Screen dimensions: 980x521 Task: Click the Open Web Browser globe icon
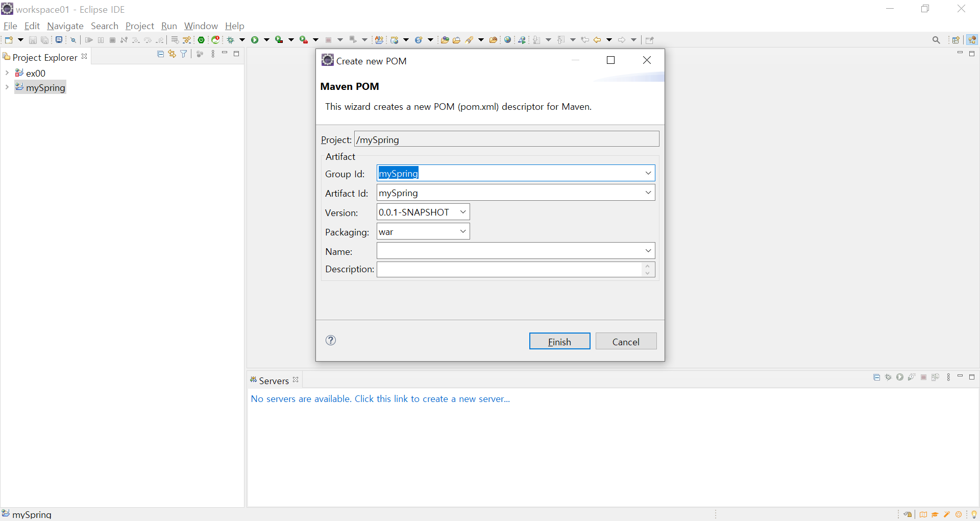(508, 40)
